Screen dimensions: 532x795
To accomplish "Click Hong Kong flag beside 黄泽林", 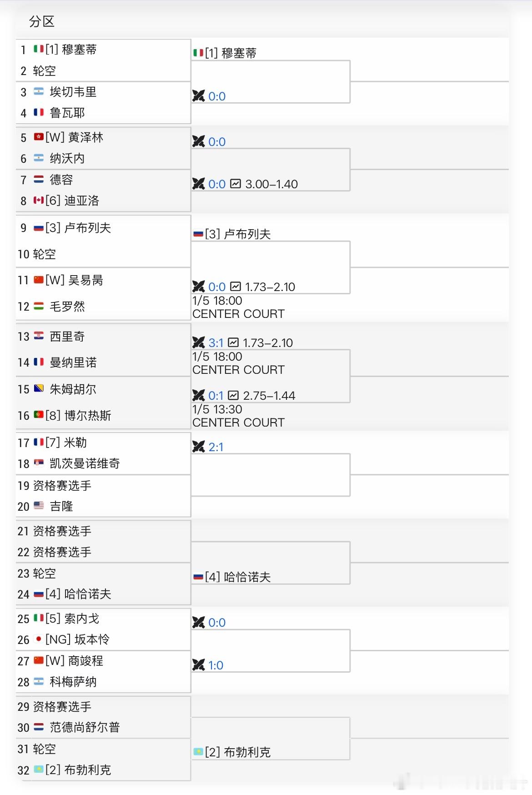I will [39, 137].
